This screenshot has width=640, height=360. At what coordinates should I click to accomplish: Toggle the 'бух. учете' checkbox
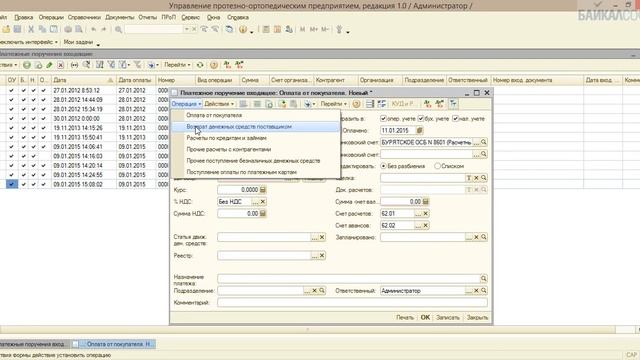pos(421,119)
